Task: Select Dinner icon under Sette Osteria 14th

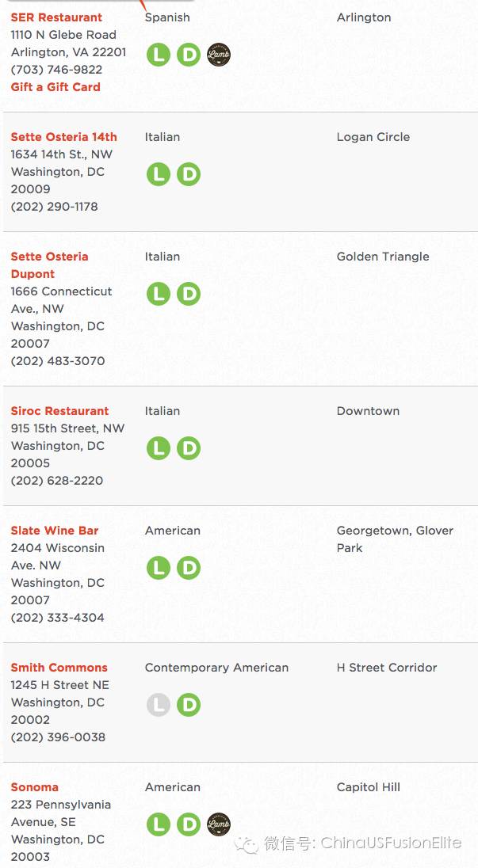Action: click(x=189, y=174)
